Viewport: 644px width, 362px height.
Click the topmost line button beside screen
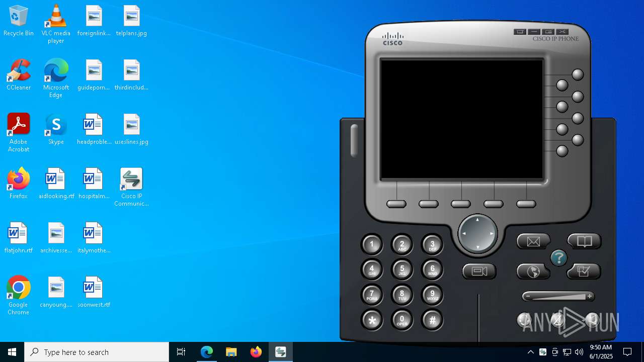578,75
